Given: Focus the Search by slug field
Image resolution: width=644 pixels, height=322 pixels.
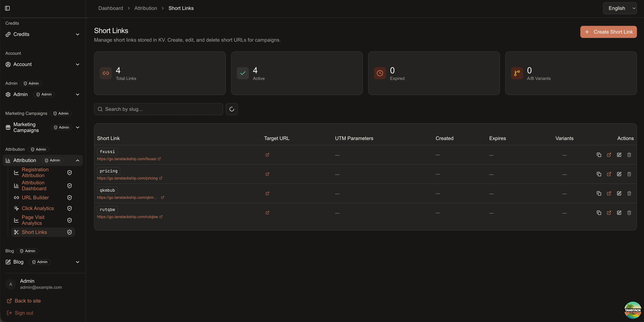Looking at the screenshot, I should pos(159,109).
